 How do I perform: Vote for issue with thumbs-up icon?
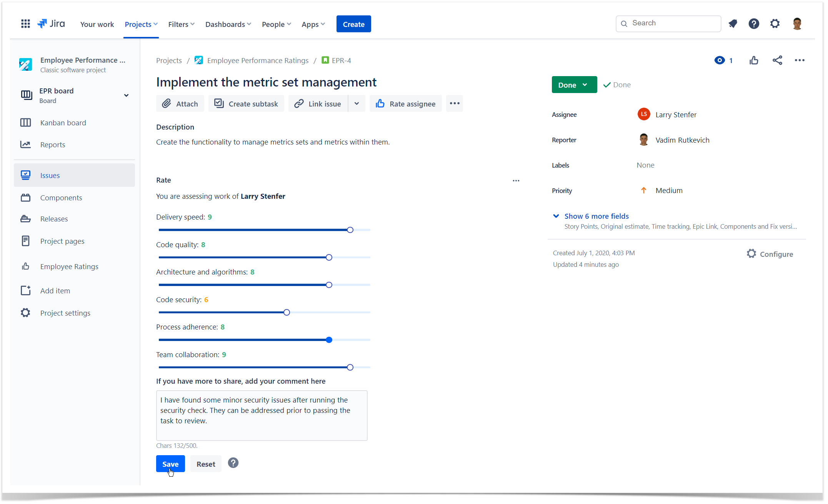coord(754,60)
